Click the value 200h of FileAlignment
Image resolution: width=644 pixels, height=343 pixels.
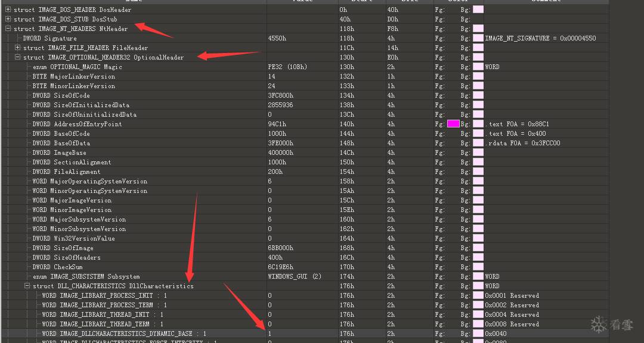pyautogui.click(x=275, y=171)
